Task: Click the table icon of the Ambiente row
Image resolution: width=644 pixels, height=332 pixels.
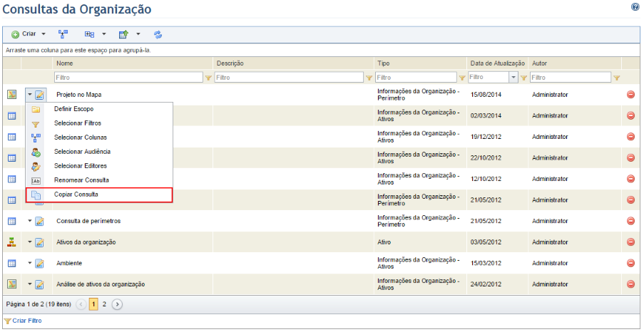Action: click(12, 263)
